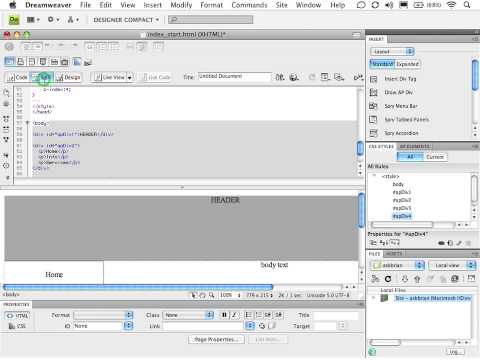
Task: Switch Properties to CSS mode
Action: [x=17, y=326]
